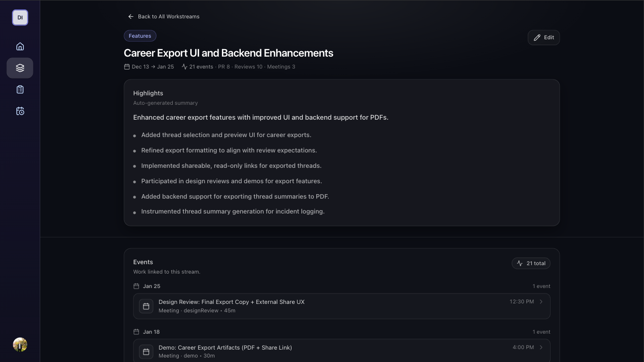
Task: Expand chevron on the 4:00 PM event
Action: pos(541,347)
